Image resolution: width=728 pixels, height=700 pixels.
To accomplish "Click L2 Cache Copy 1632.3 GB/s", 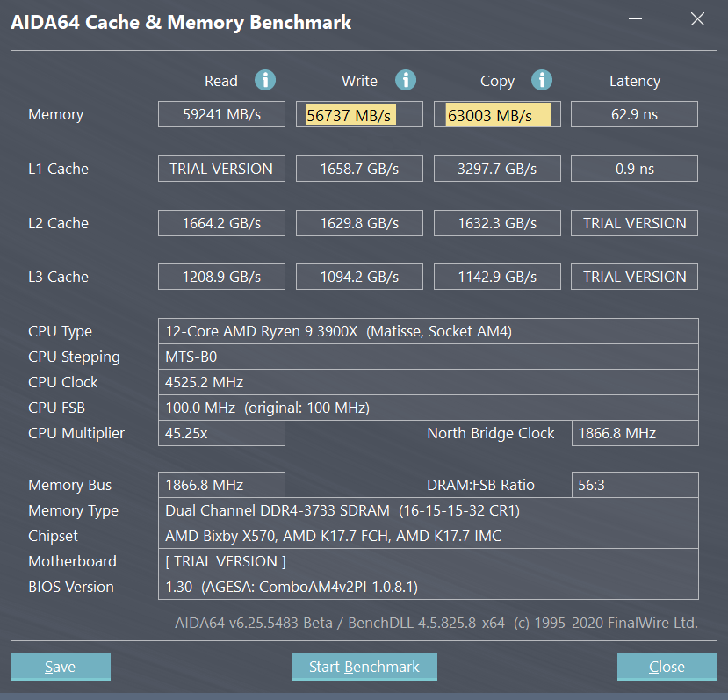I will point(497,223).
